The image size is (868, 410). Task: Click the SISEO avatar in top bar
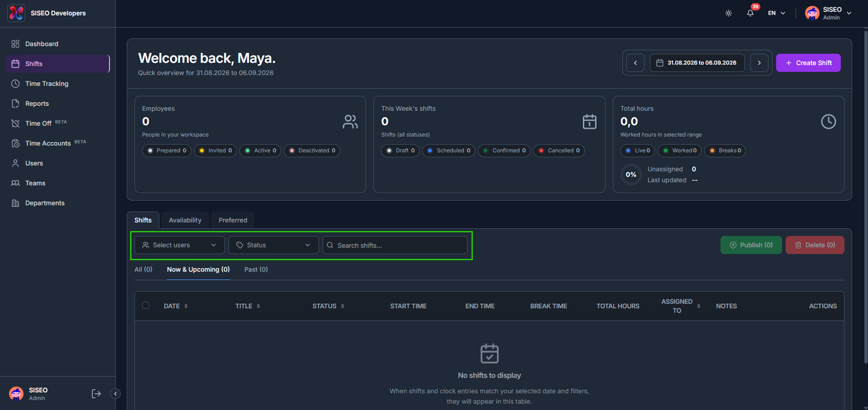[812, 13]
